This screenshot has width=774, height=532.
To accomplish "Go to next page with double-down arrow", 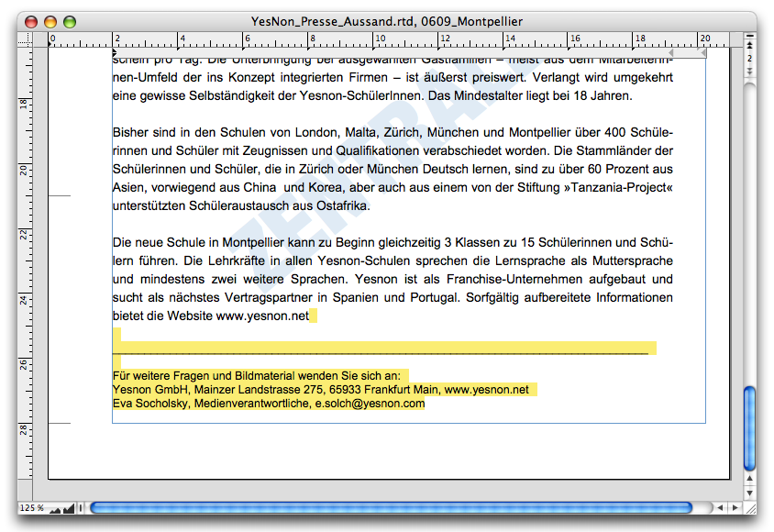I will [x=750, y=72].
